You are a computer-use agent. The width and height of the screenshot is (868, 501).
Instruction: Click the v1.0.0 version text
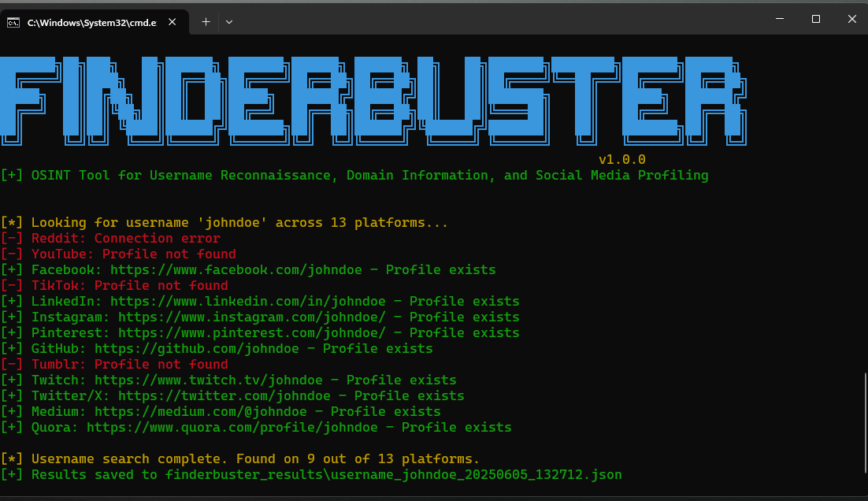(621, 159)
